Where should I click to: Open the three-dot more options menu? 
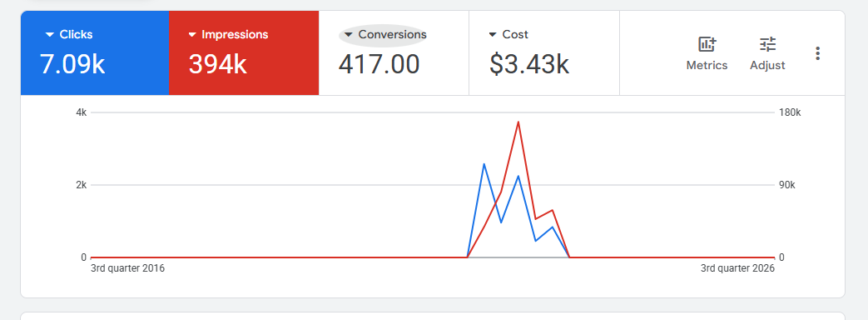(817, 53)
